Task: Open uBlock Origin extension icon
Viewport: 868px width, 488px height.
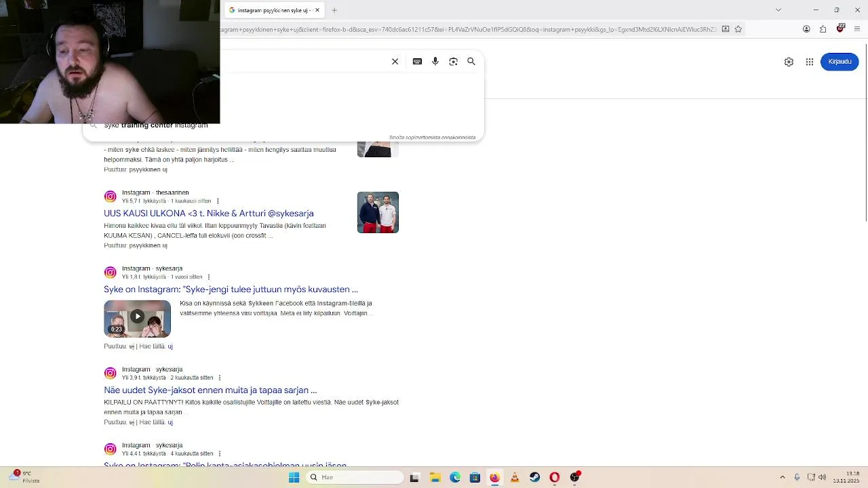Action: (x=841, y=28)
